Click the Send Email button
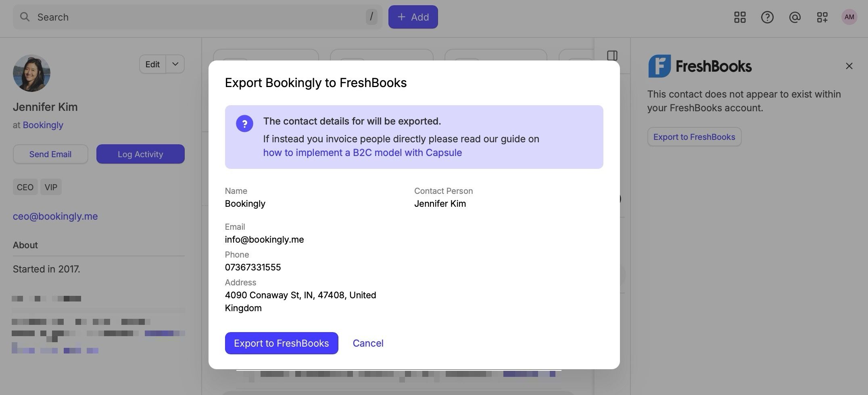 click(50, 154)
